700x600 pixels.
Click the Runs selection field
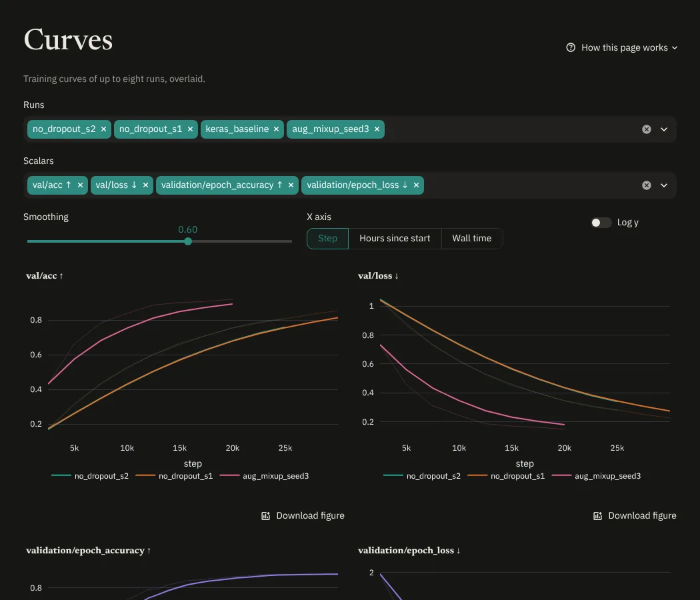350,129
